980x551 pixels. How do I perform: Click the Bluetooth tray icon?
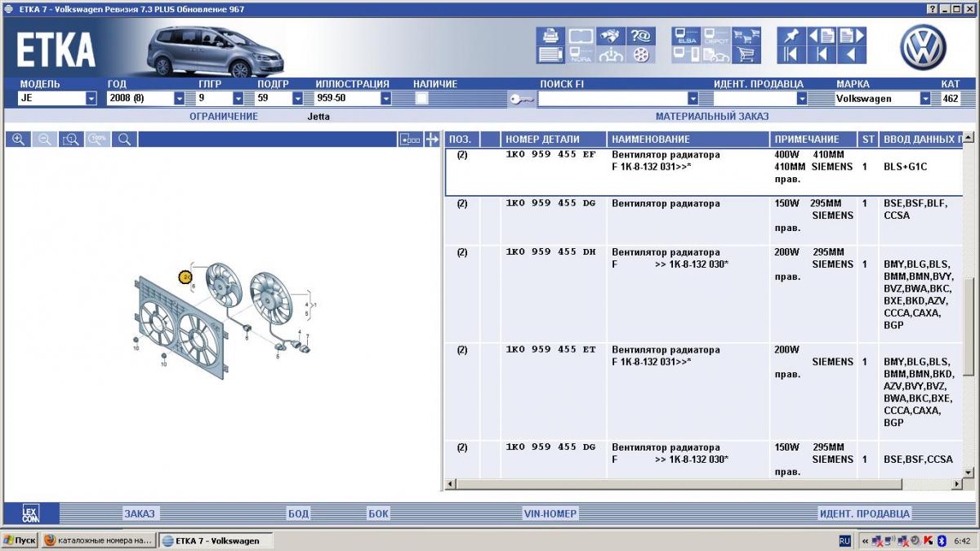tap(940, 540)
